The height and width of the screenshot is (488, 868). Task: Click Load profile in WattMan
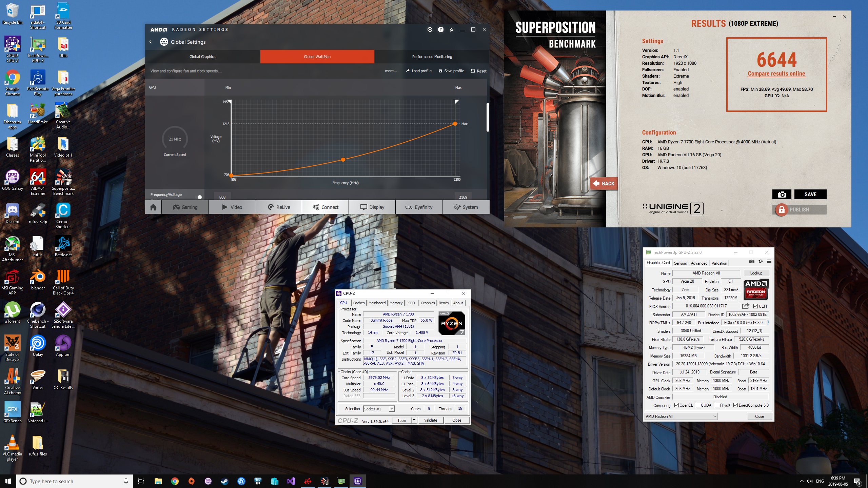click(x=419, y=71)
